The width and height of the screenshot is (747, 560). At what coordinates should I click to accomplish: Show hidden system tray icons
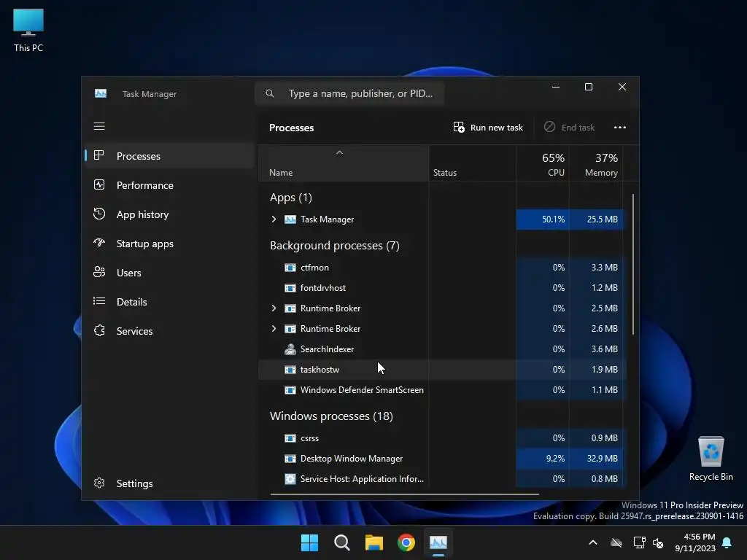(592, 542)
